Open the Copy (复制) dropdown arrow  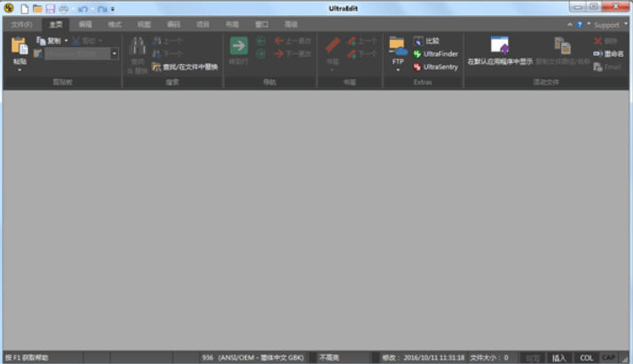click(67, 40)
